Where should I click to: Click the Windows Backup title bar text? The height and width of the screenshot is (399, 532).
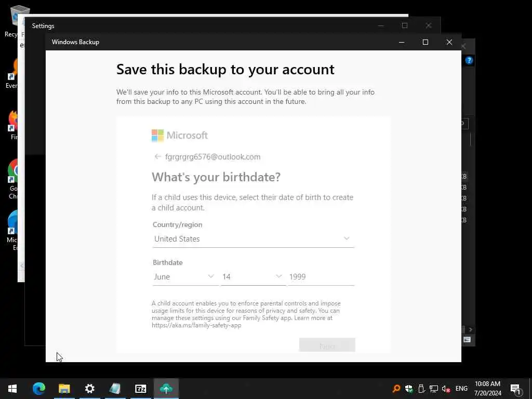point(75,42)
